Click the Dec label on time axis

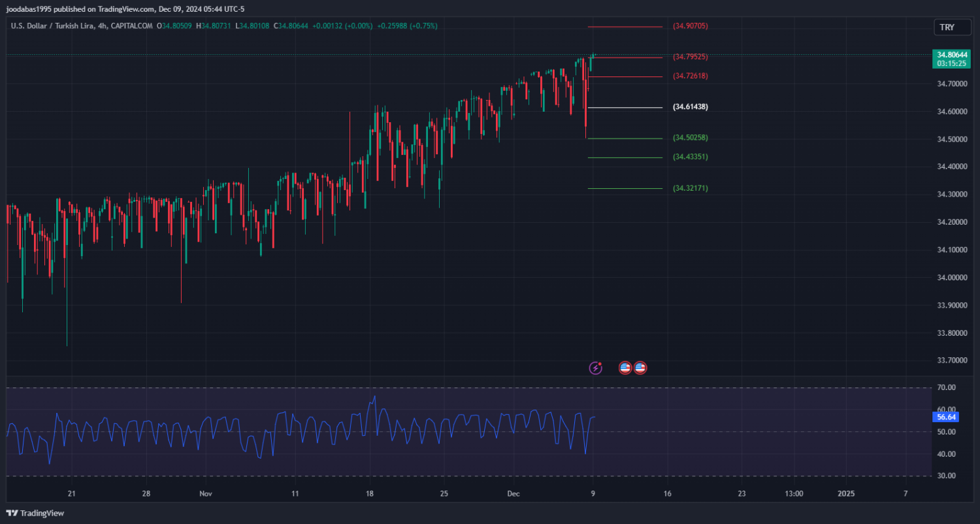514,494
